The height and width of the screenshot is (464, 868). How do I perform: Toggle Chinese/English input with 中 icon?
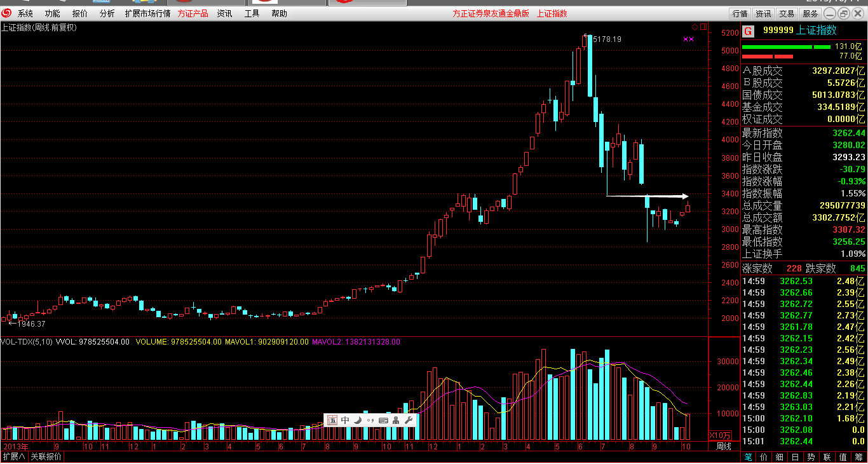(x=345, y=420)
